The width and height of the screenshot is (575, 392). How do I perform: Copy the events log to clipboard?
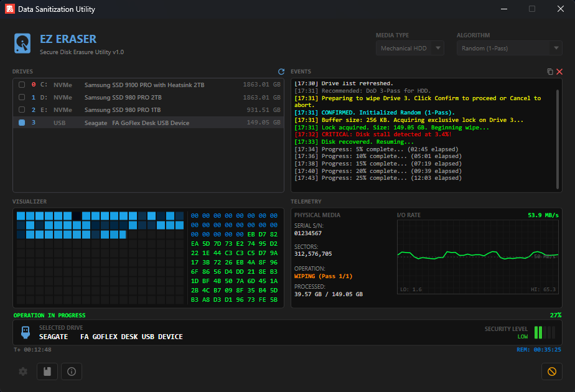click(x=549, y=72)
